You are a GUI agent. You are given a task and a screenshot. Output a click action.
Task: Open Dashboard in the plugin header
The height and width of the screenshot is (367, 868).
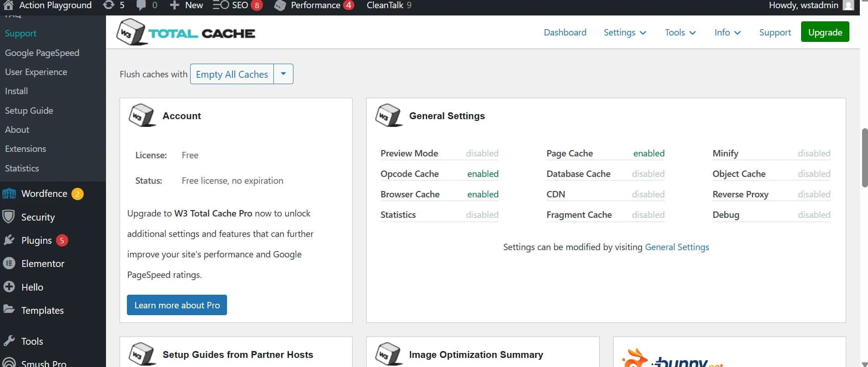565,32
